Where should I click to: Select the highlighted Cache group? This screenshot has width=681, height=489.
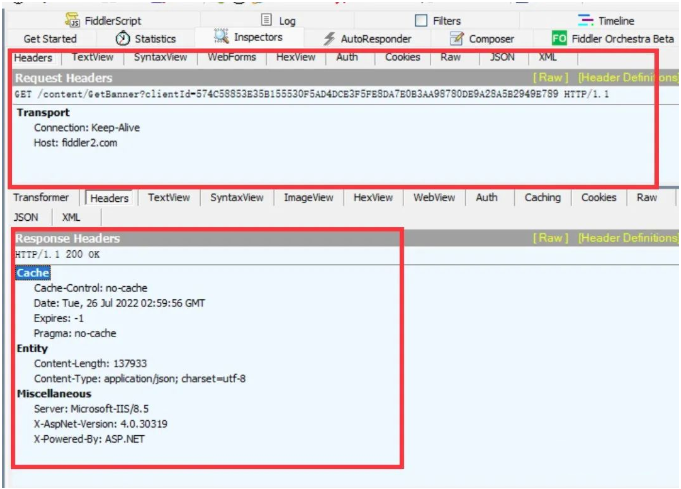[x=33, y=273]
